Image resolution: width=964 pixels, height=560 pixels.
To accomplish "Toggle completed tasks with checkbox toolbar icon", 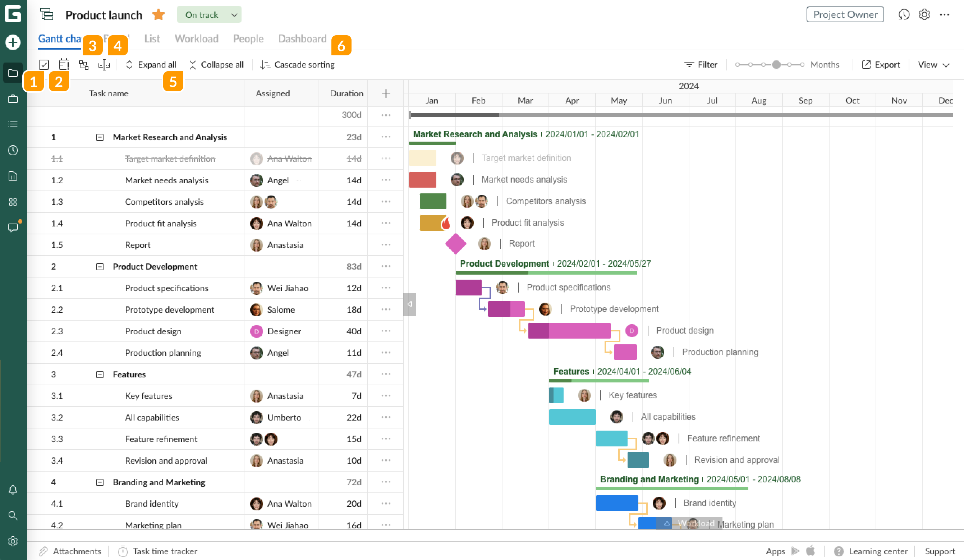I will (x=43, y=64).
